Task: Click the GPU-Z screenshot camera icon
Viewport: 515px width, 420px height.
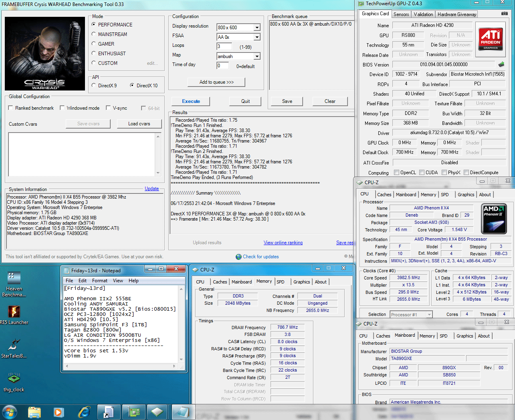Action: click(x=504, y=14)
